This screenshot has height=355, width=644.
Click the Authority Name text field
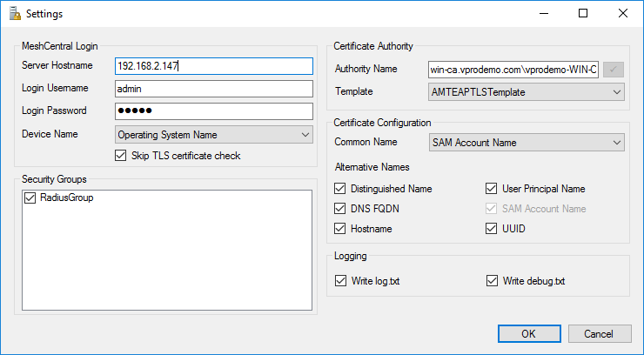pos(513,70)
